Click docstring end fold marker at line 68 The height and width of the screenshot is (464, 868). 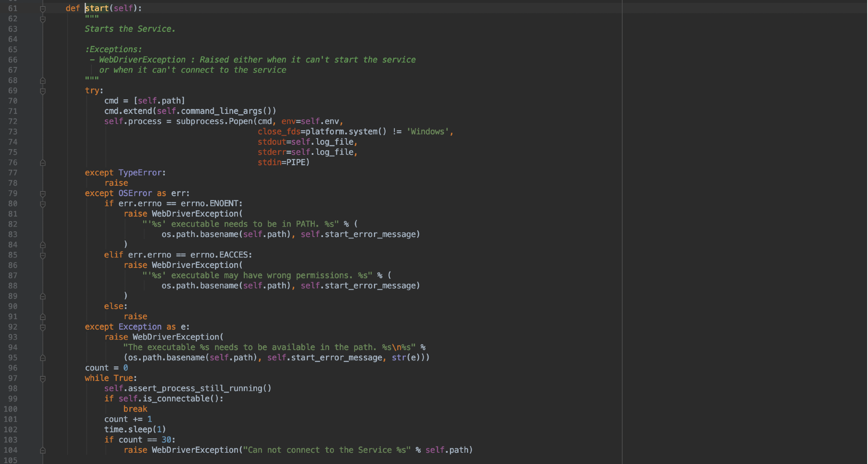(x=43, y=80)
